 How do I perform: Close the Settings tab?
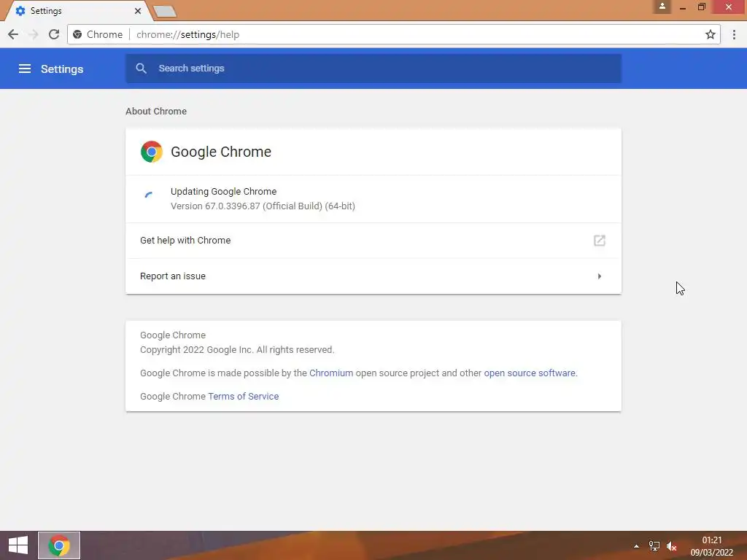click(138, 10)
